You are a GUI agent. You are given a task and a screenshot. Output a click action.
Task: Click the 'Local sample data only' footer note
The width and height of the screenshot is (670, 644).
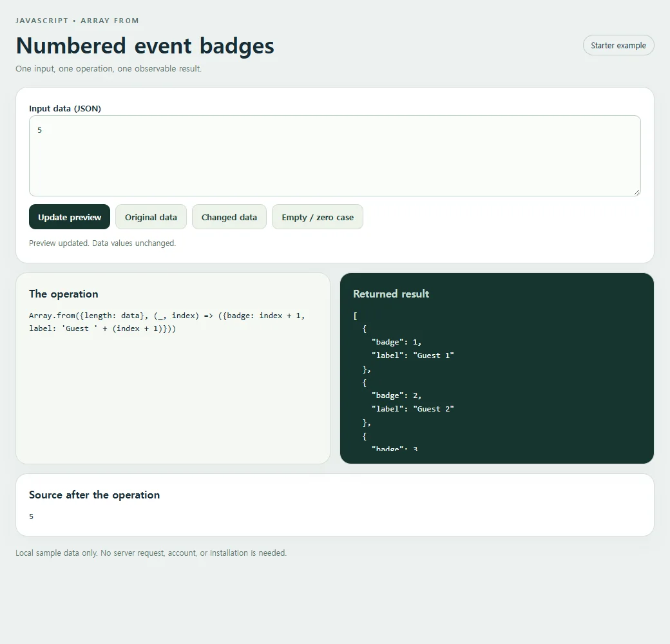pyautogui.click(x=151, y=553)
